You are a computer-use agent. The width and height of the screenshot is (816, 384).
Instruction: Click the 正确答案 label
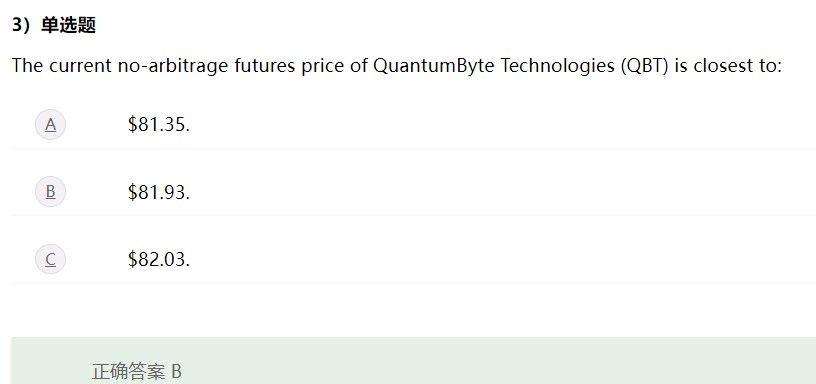(x=128, y=372)
